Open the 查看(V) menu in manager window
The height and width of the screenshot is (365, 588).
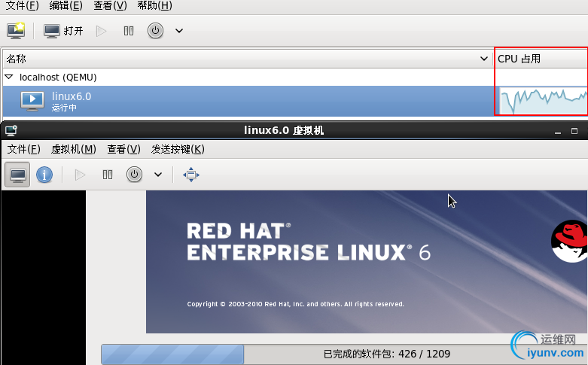point(110,5)
